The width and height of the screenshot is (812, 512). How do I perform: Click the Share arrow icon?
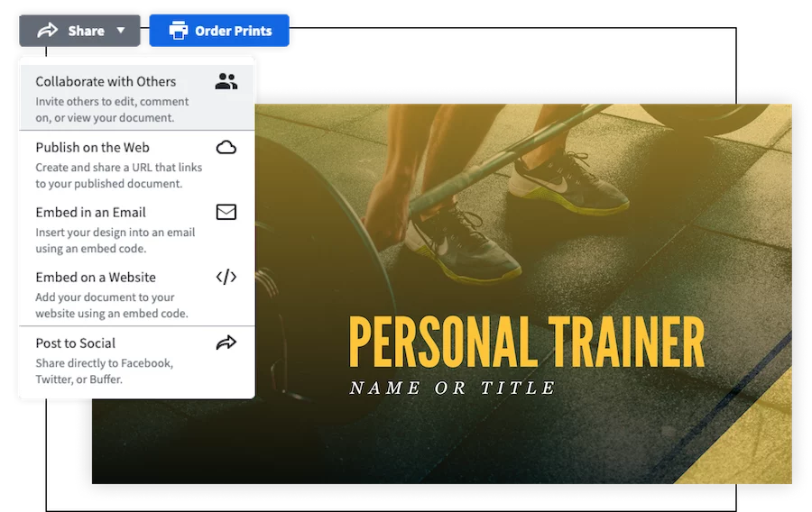click(x=47, y=31)
